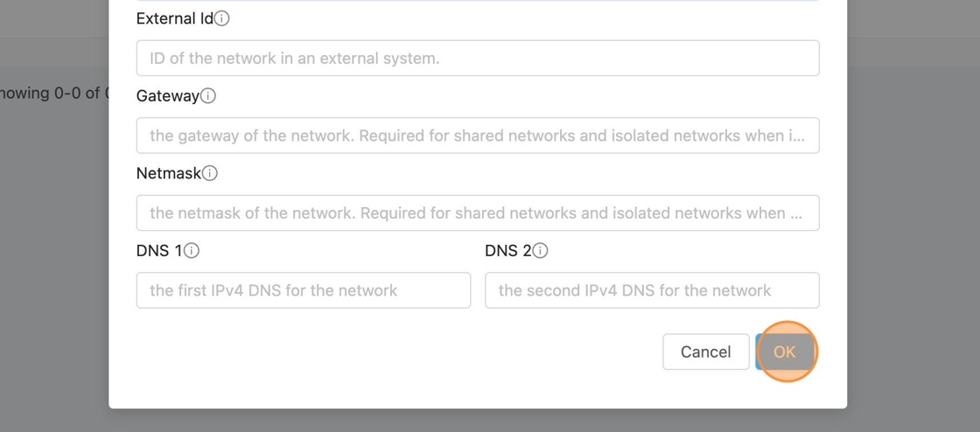This screenshot has width=980, height=432.
Task: Click the Gateway info icon
Action: click(x=208, y=96)
